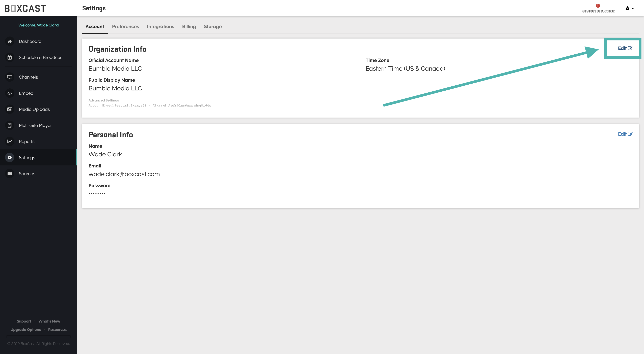Image resolution: width=644 pixels, height=354 pixels.
Task: Edit the Organization Info section
Action: (x=625, y=48)
